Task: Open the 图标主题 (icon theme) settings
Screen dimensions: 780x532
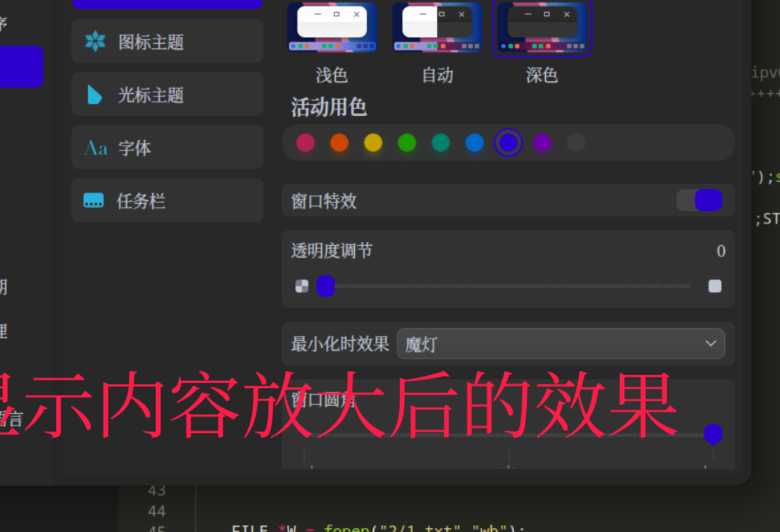Action: tap(167, 41)
